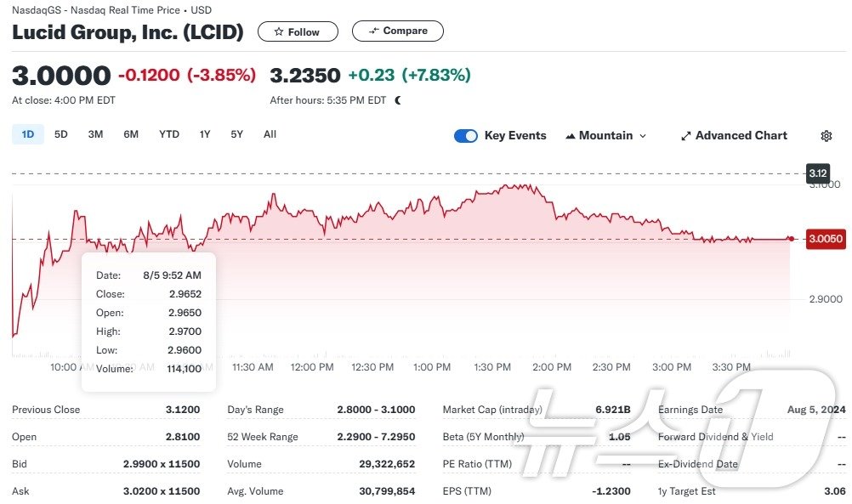Select the YTD range tab

(168, 134)
